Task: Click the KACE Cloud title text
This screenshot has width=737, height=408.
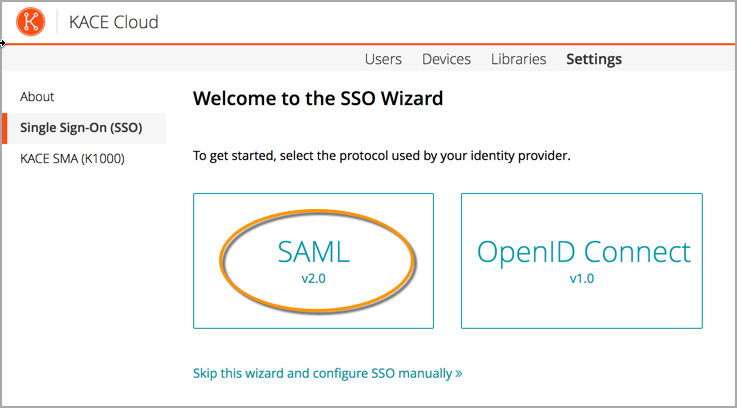Action: [113, 22]
